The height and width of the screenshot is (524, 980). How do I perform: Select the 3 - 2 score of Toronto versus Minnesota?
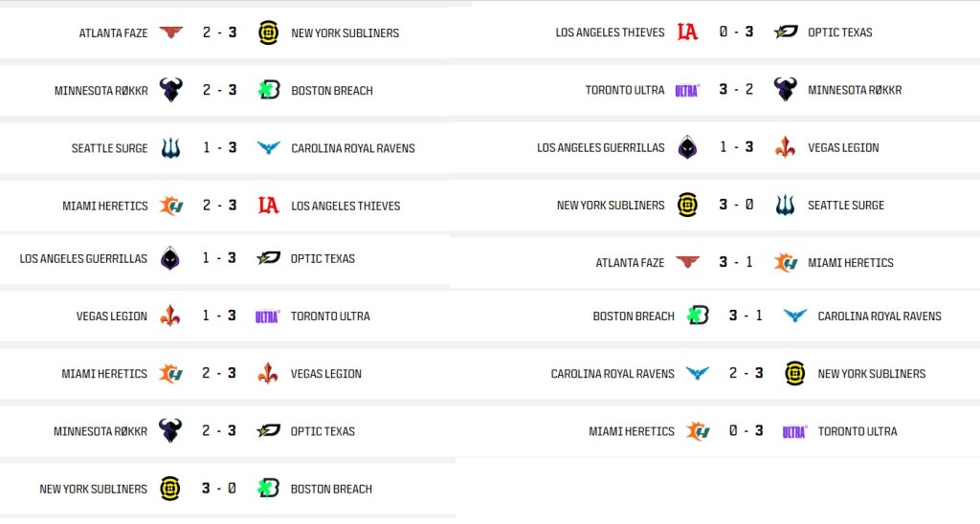(736, 89)
